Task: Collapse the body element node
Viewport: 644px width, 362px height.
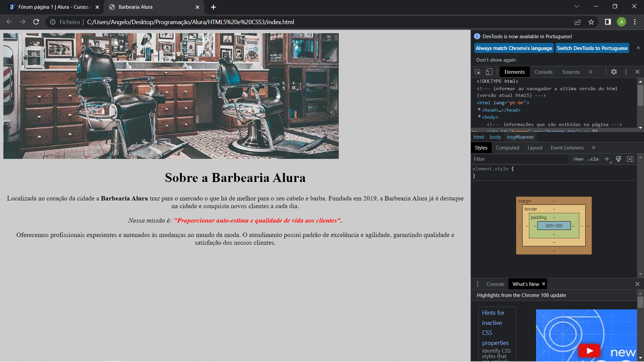Action: click(479, 117)
